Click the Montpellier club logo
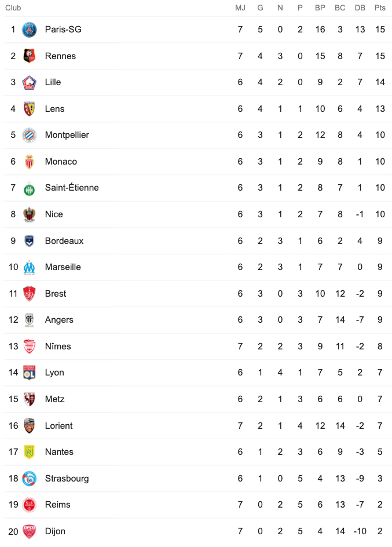Image resolution: width=392 pixels, height=547 pixels. tap(30, 136)
